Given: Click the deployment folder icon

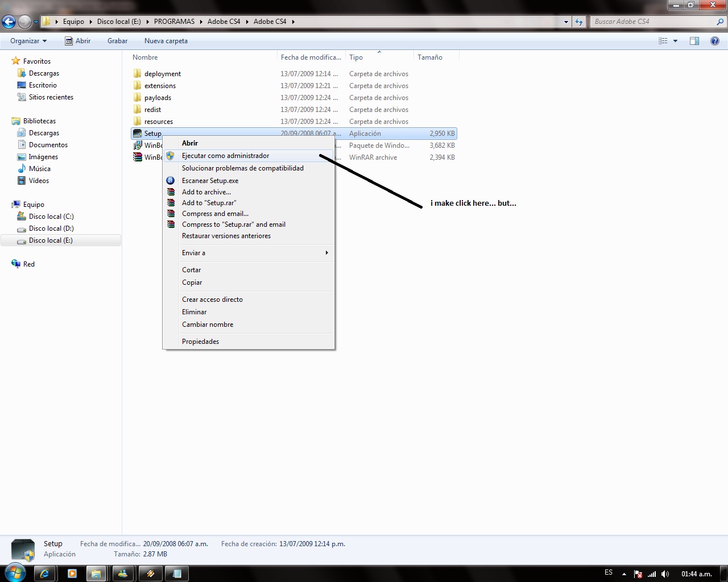Looking at the screenshot, I should [137, 74].
